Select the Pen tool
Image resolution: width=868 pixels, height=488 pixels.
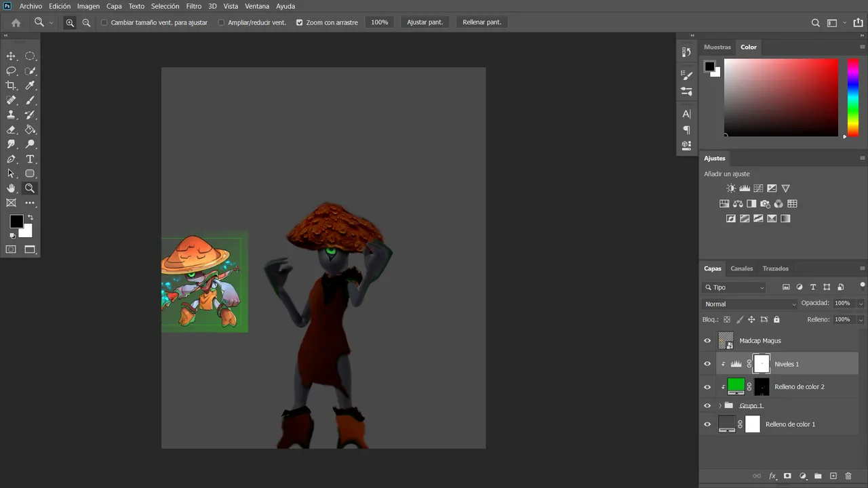tap(11, 159)
